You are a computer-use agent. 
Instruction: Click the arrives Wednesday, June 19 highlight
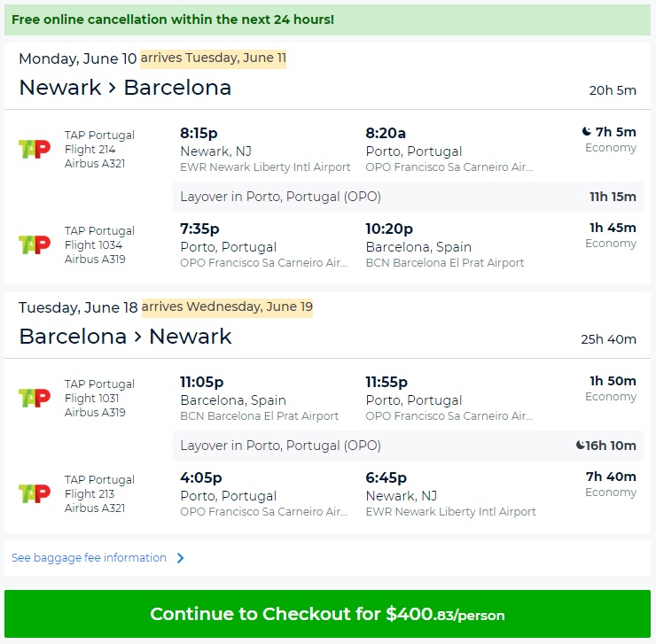227,307
